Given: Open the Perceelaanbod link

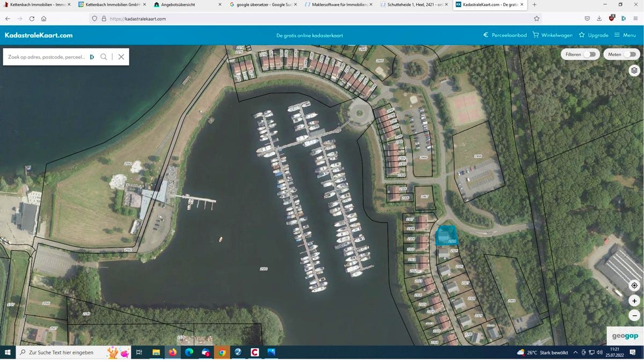Looking at the screenshot, I should point(504,35).
